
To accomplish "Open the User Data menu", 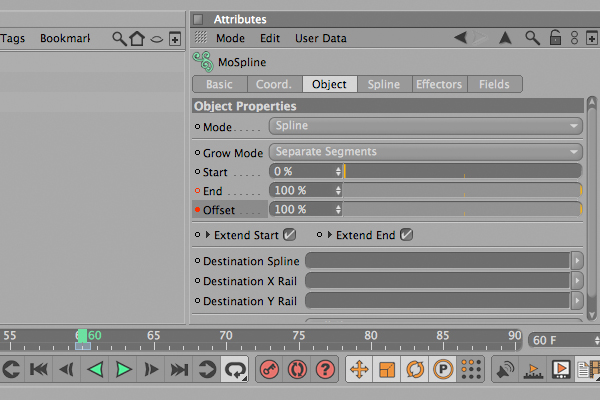I will 321,38.
